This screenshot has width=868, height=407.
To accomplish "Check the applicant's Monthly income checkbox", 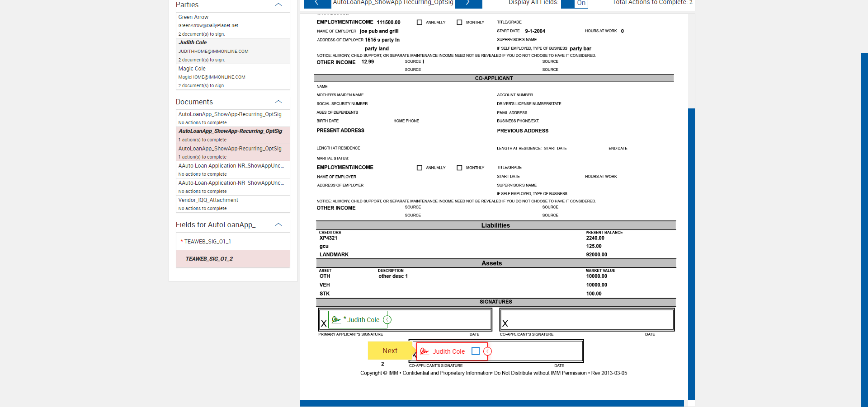I will click(459, 22).
